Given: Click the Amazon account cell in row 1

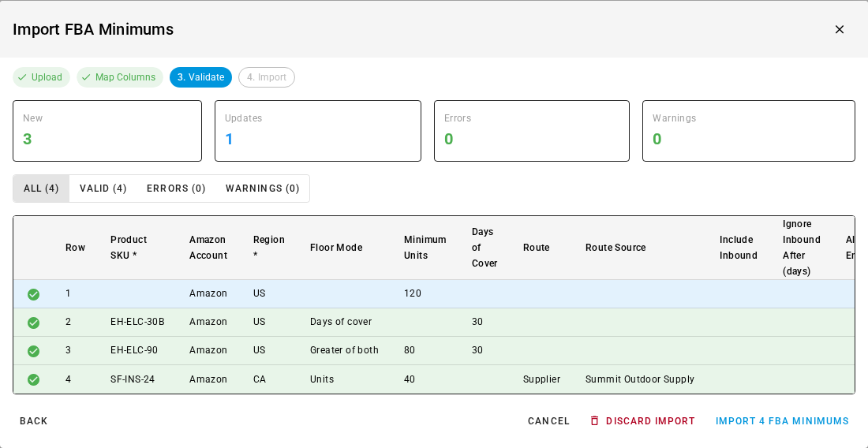Looking at the screenshot, I should pyautogui.click(x=208, y=293).
